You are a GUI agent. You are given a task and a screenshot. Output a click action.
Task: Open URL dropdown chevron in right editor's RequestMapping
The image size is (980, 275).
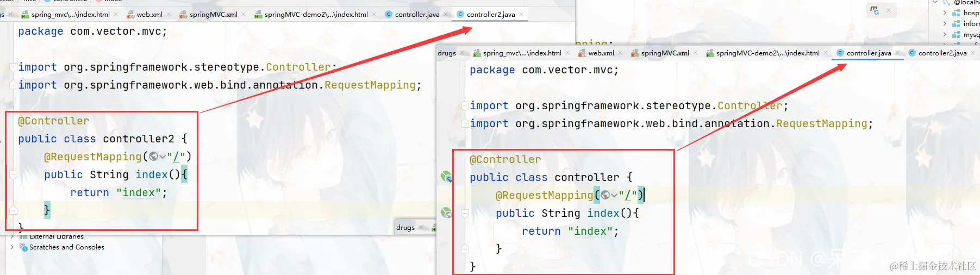[x=614, y=195]
